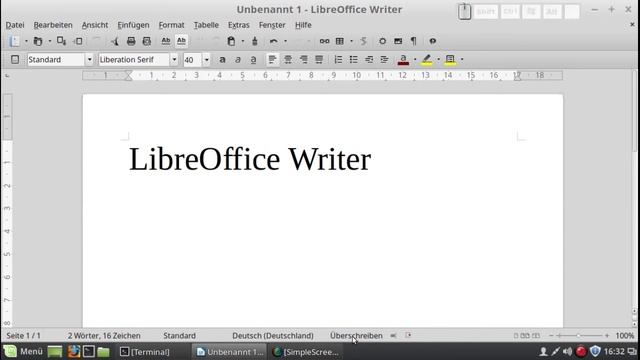Image resolution: width=640 pixels, height=360 pixels.
Task: Click the Paste icon
Action: 231,41
